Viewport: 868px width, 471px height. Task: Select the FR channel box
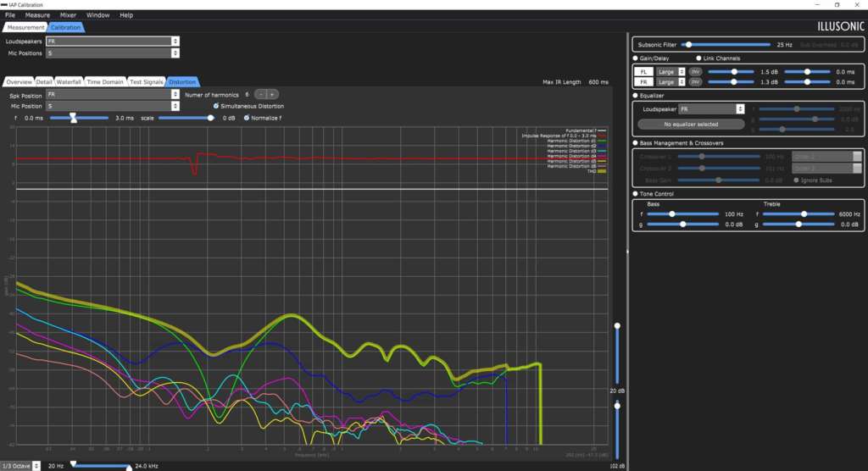[x=643, y=82]
